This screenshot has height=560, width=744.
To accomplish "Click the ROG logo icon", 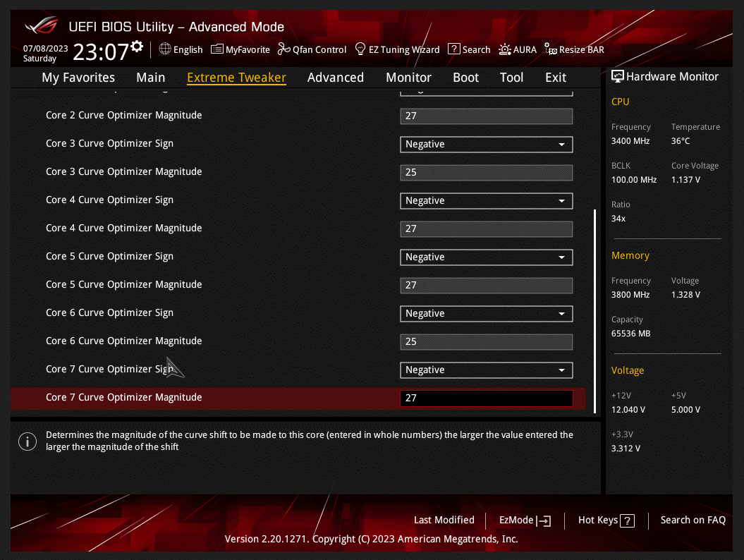I will 42,25.
